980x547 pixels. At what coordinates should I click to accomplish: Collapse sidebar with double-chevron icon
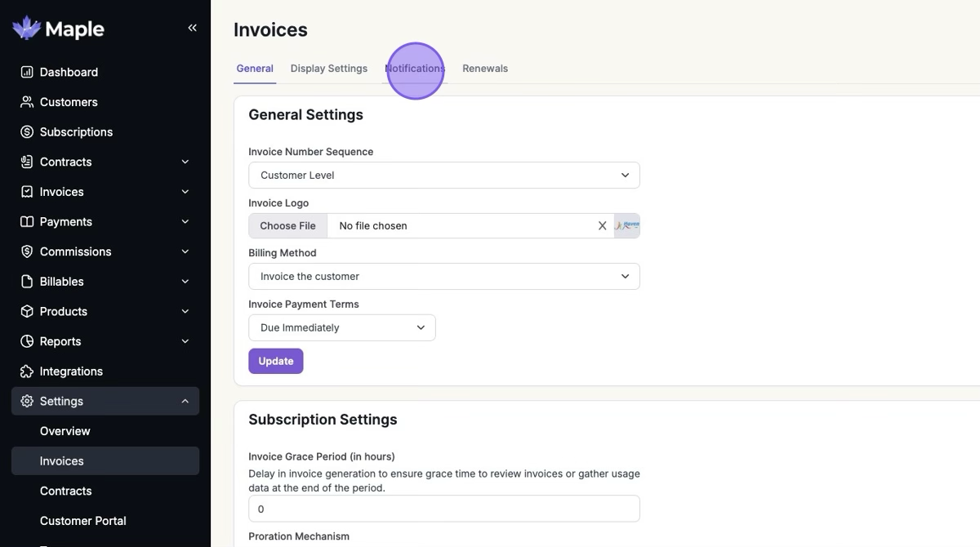click(192, 28)
